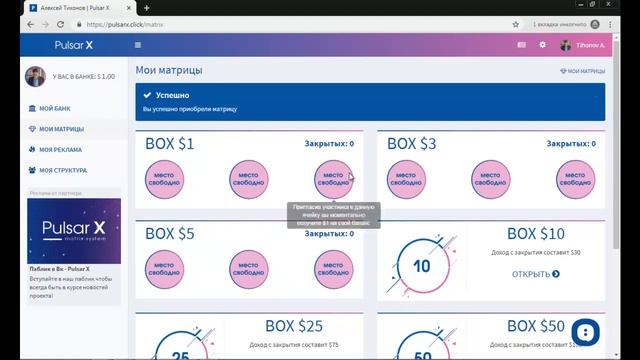Image resolution: width=640 pixels, height=360 pixels.
Task: Click the flame icon next to Моя реклама
Action: coord(32,149)
